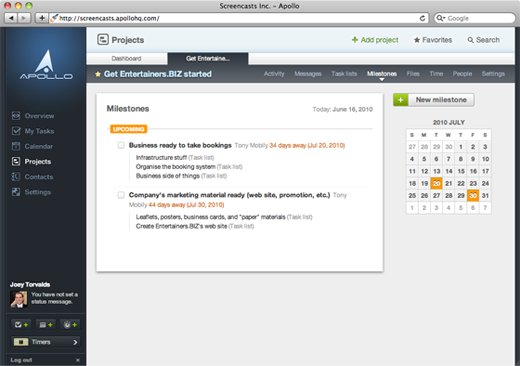This screenshot has height=366, width=520.
Task: Check off Company's marketing material ready milestone
Action: [x=121, y=195]
